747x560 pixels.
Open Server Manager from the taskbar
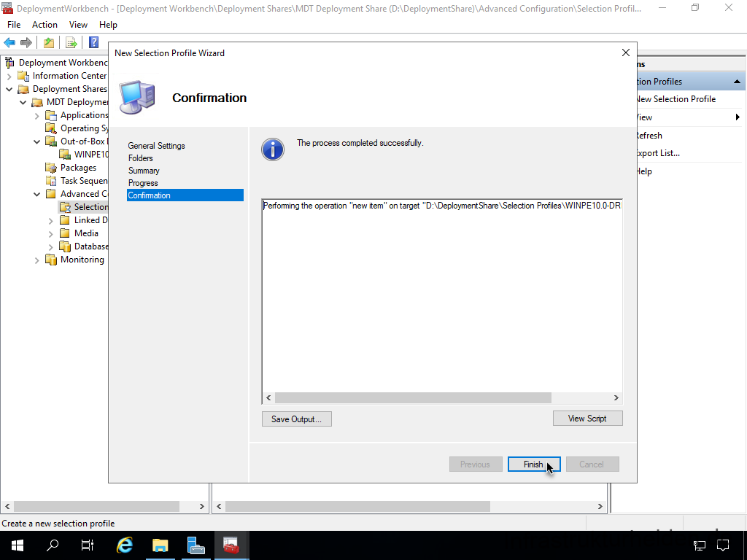[196, 545]
